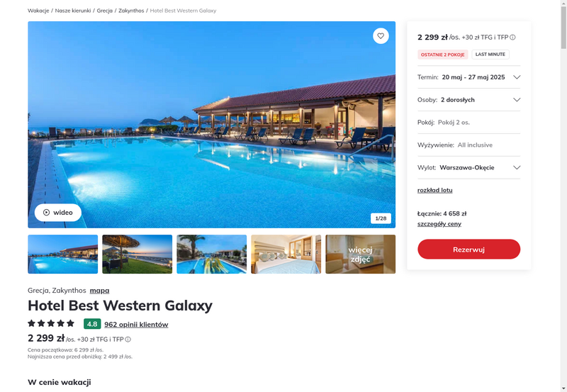Click the page vertical scrollbar

coord(563,196)
